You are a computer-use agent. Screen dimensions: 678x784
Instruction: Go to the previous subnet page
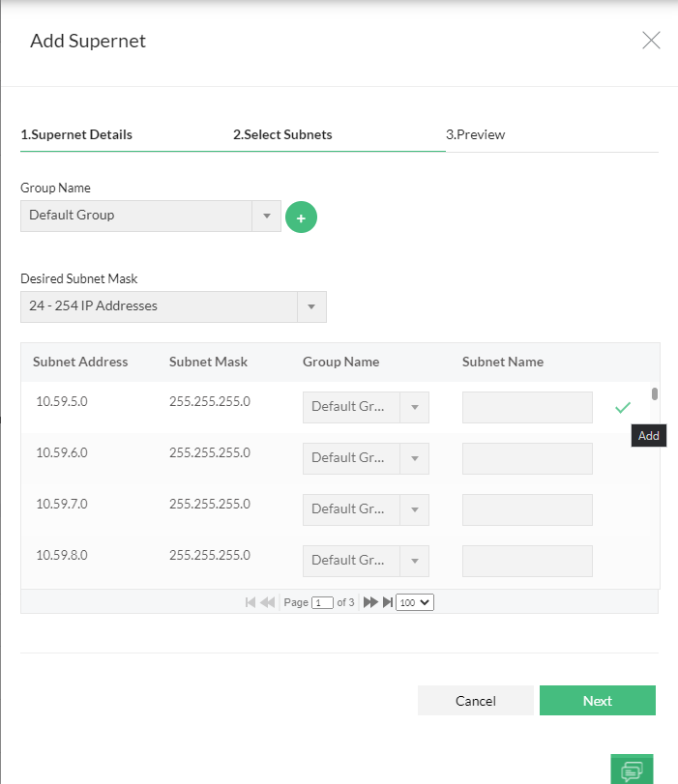(x=268, y=602)
